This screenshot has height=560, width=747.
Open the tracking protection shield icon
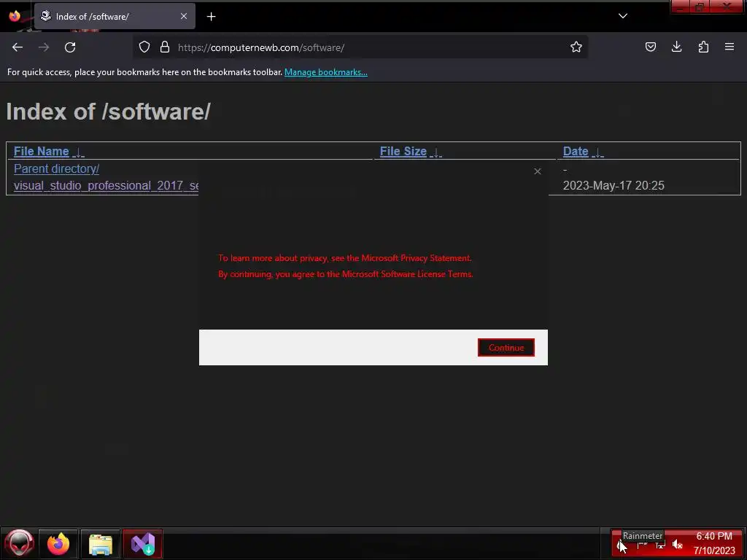pyautogui.click(x=144, y=47)
